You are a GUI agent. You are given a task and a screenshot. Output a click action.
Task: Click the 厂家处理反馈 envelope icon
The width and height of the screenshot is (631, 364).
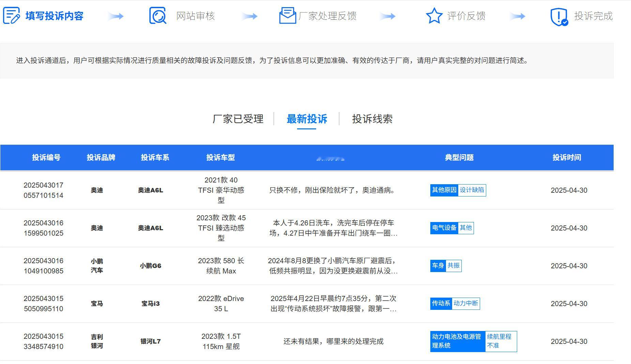pos(288,16)
